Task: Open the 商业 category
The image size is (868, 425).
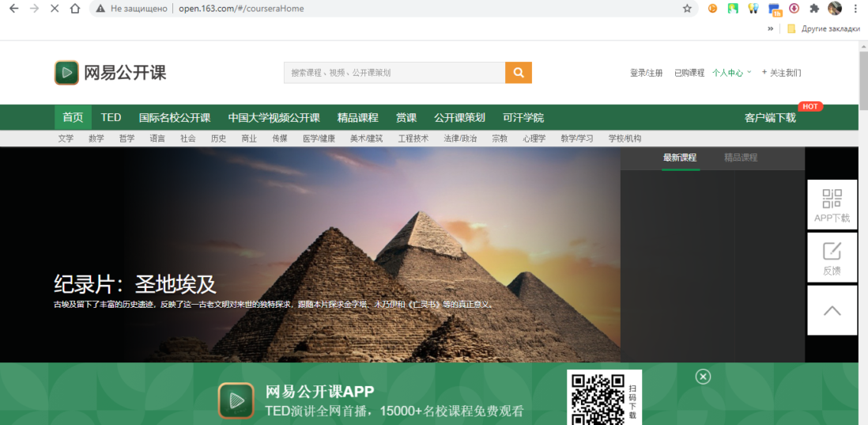Action: [x=249, y=139]
